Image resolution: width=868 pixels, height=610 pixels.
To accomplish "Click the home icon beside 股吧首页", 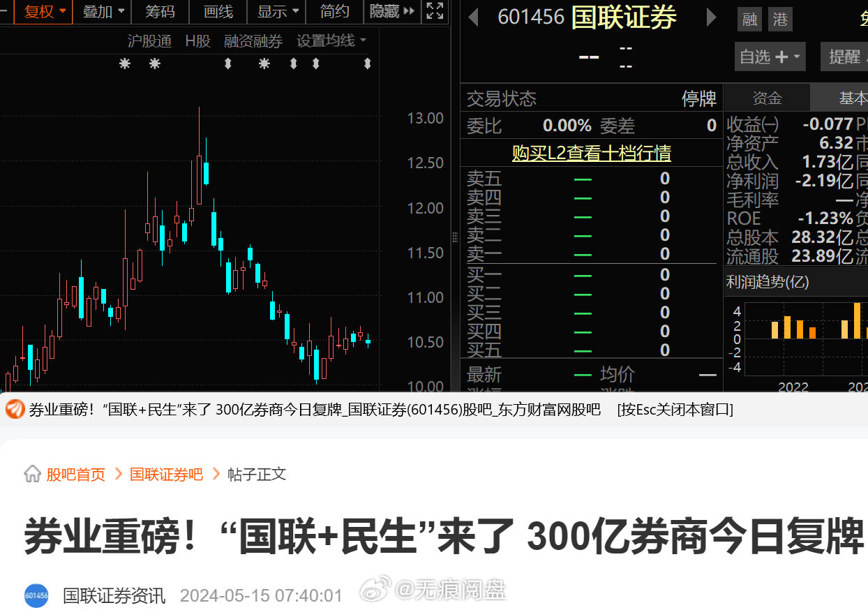I will pos(32,475).
